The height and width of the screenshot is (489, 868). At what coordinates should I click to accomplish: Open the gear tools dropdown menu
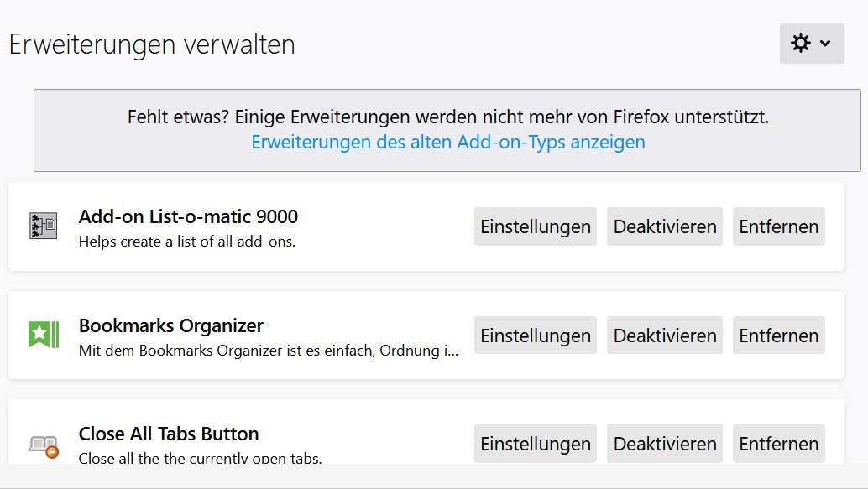812,44
